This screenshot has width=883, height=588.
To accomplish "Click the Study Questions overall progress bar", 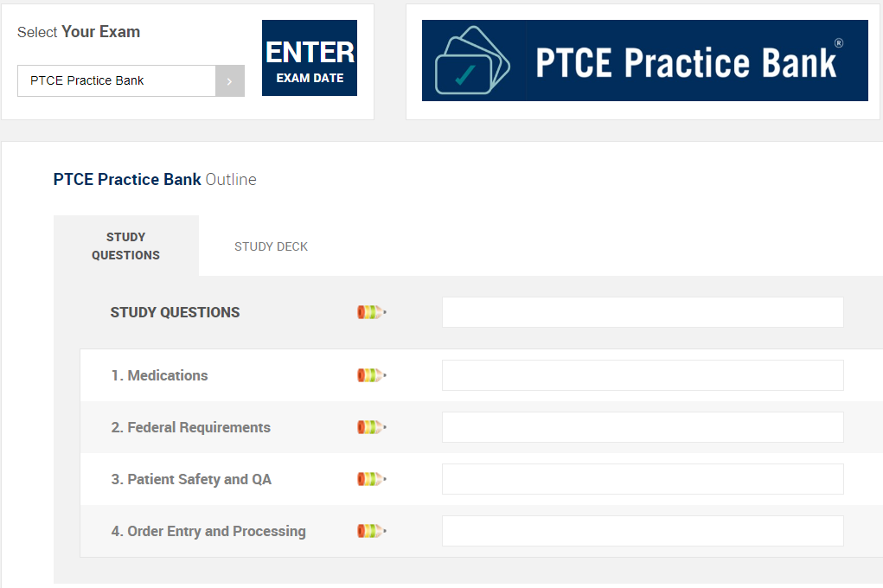I will click(643, 312).
